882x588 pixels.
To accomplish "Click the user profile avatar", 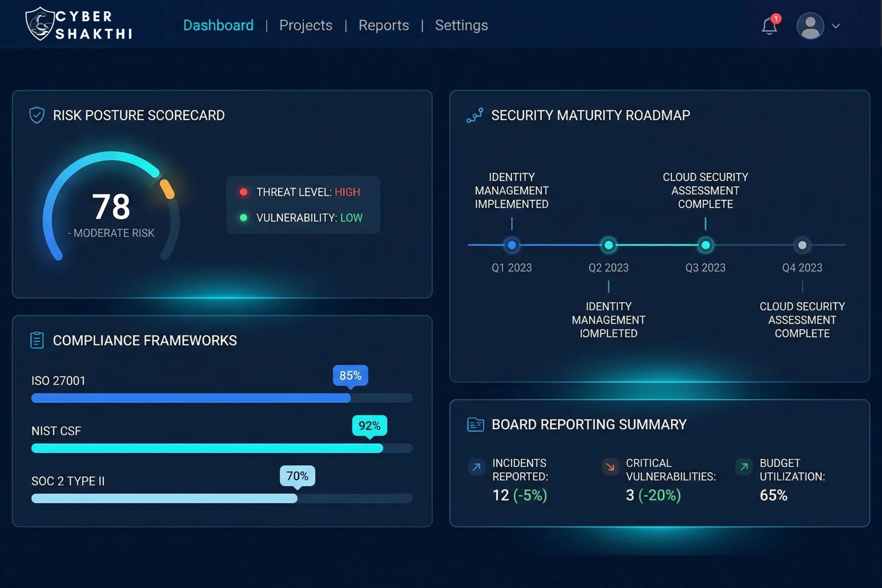I will pos(810,26).
